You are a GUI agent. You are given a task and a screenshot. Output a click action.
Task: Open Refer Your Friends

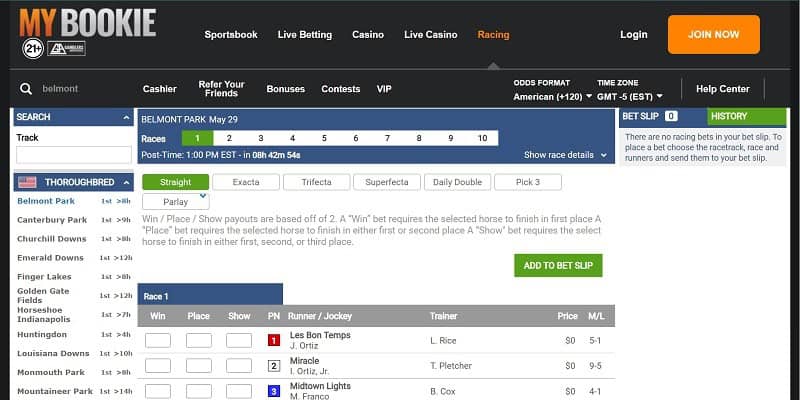221,89
